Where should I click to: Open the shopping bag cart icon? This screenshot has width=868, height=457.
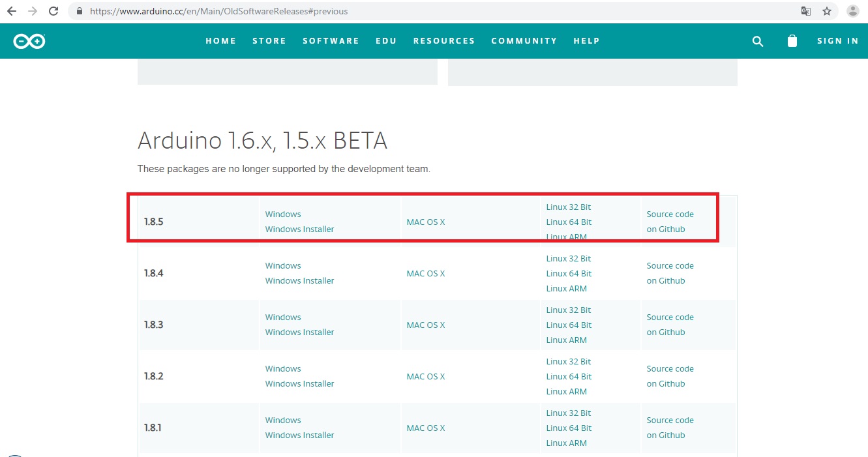(x=792, y=41)
